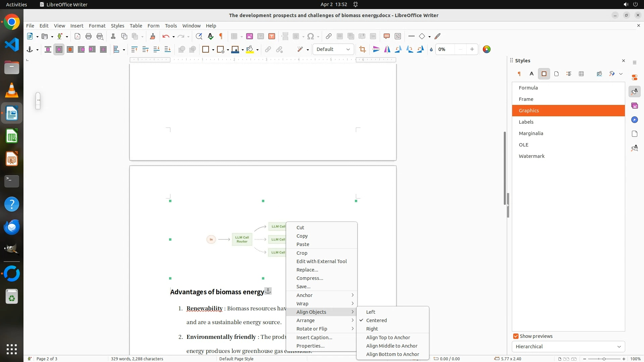The width and height of the screenshot is (644, 362).
Task: Click Clone Formatting paintbrush icon
Action: click(153, 36)
